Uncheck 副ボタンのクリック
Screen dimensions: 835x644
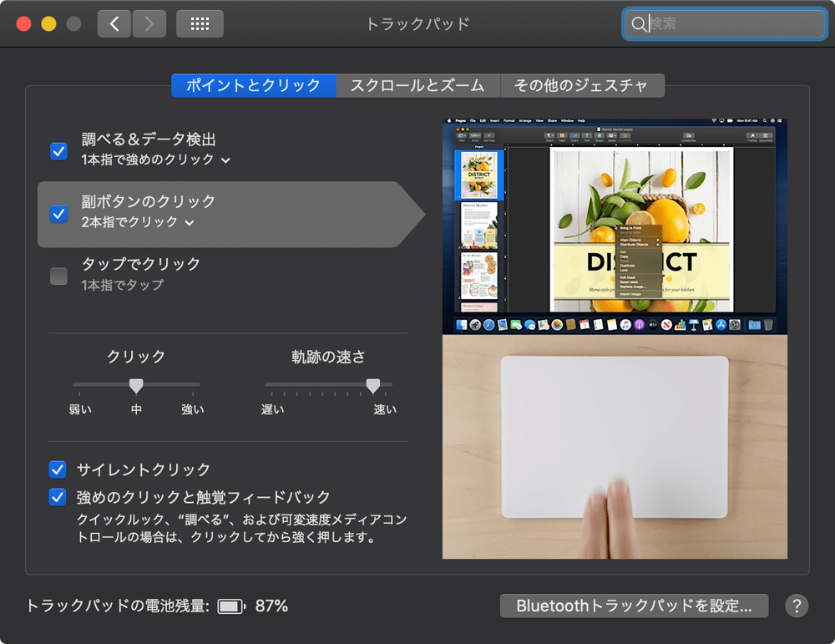pyautogui.click(x=57, y=214)
